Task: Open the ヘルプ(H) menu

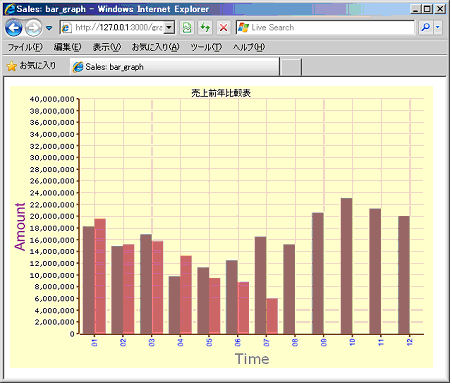Action: (x=249, y=47)
